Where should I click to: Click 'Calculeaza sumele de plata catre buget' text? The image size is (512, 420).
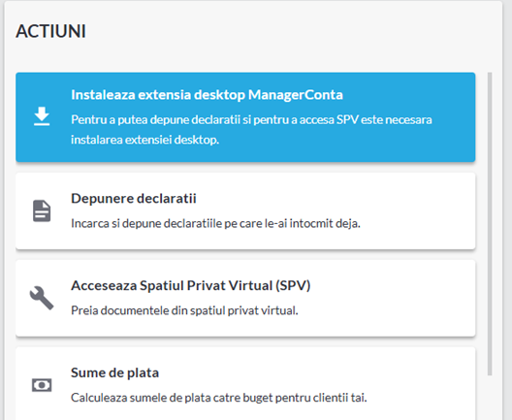[x=219, y=398]
